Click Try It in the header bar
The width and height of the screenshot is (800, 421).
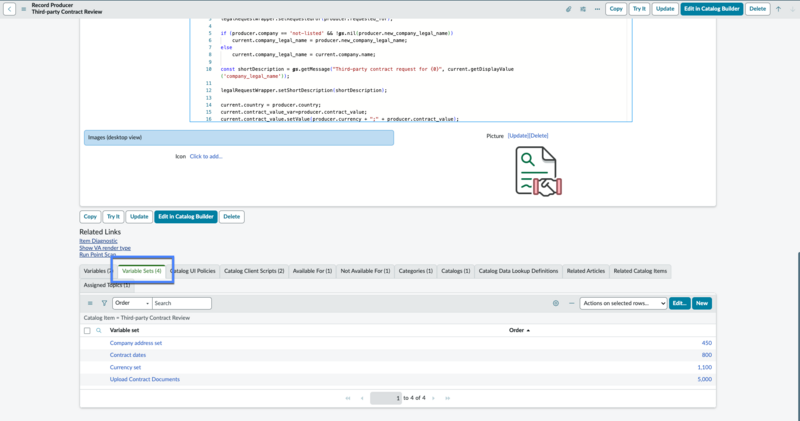639,9
